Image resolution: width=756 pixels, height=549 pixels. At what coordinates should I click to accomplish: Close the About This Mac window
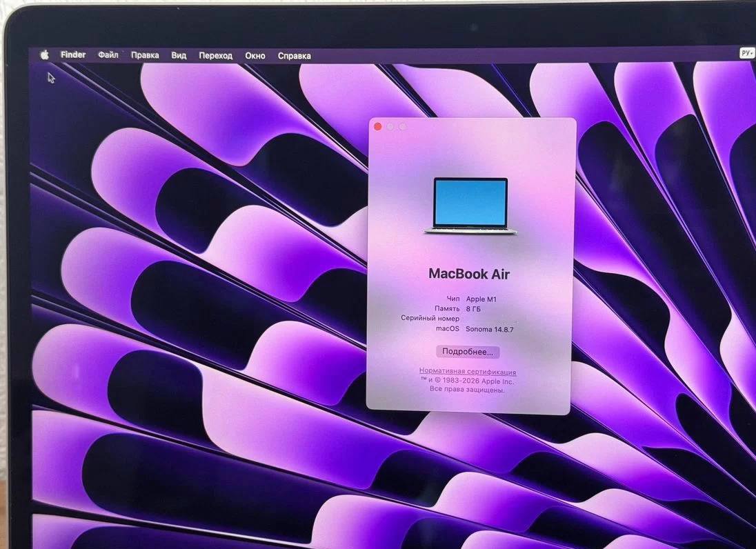[x=378, y=126]
